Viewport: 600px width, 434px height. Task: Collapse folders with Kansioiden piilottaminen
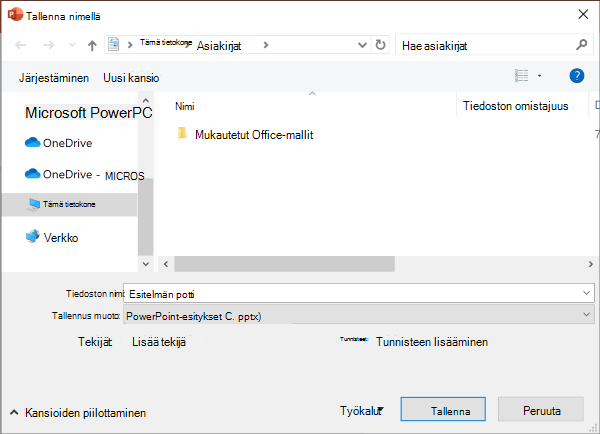(x=78, y=413)
